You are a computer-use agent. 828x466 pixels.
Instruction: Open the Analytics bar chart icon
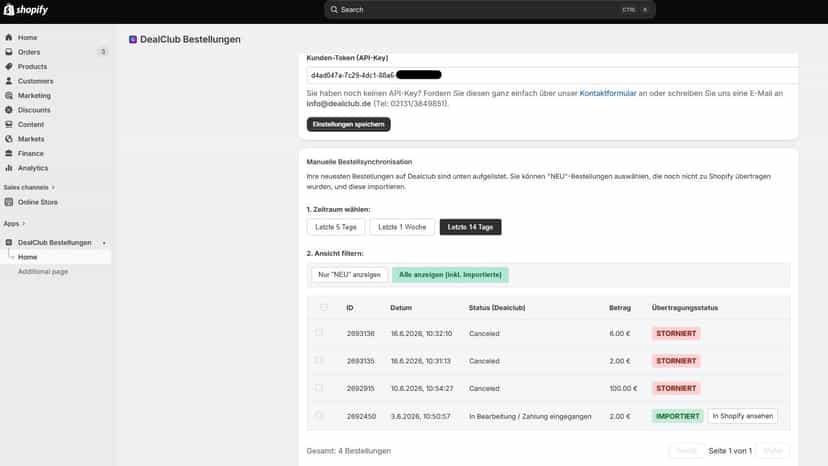pyautogui.click(x=8, y=168)
